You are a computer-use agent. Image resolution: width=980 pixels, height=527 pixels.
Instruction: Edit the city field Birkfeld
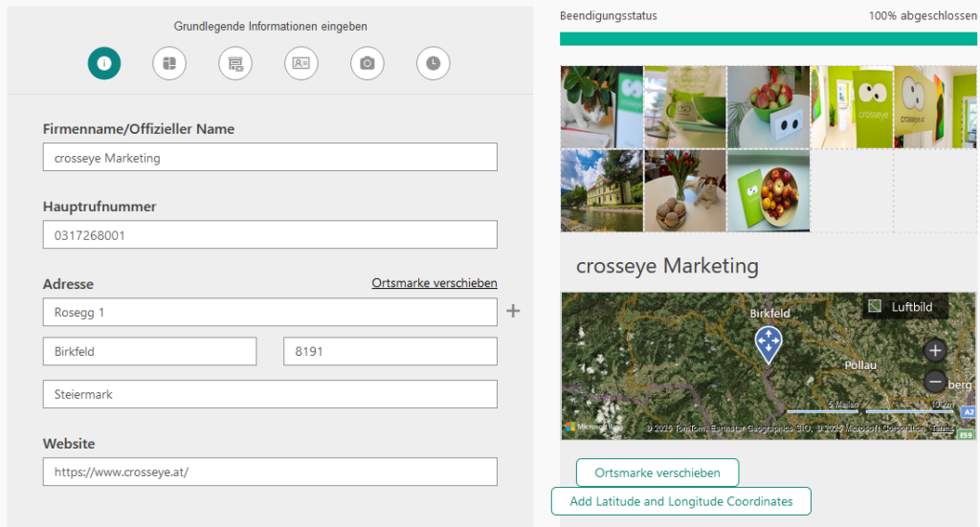tap(150, 352)
